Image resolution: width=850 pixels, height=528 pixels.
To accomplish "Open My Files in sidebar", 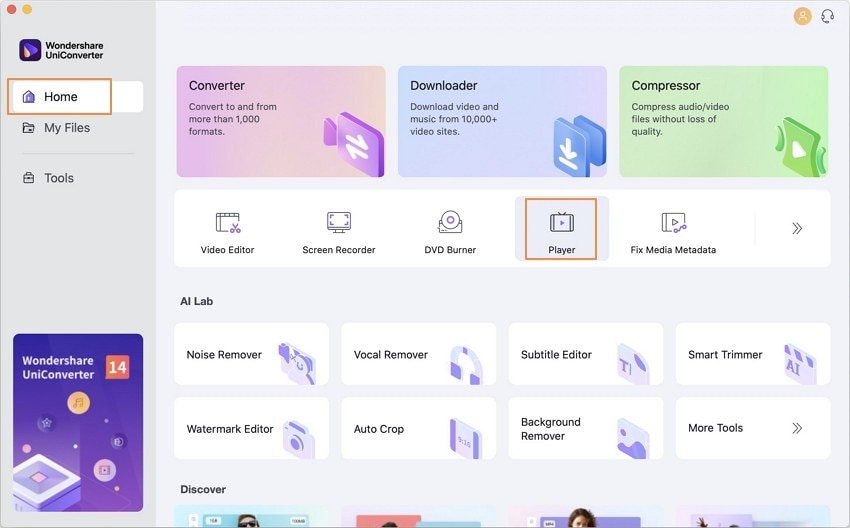I will (56, 128).
